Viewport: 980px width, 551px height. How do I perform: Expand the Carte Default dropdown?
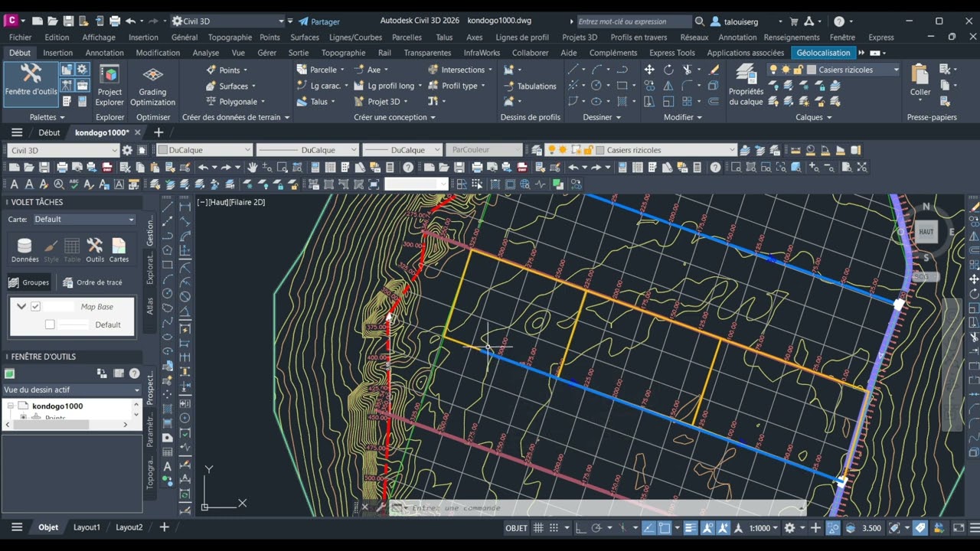point(83,219)
